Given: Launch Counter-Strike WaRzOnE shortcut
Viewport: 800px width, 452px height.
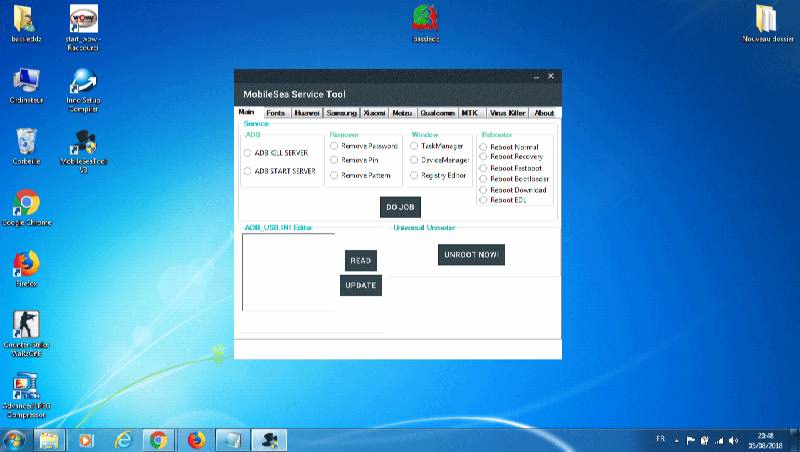Looking at the screenshot, I should [26, 334].
